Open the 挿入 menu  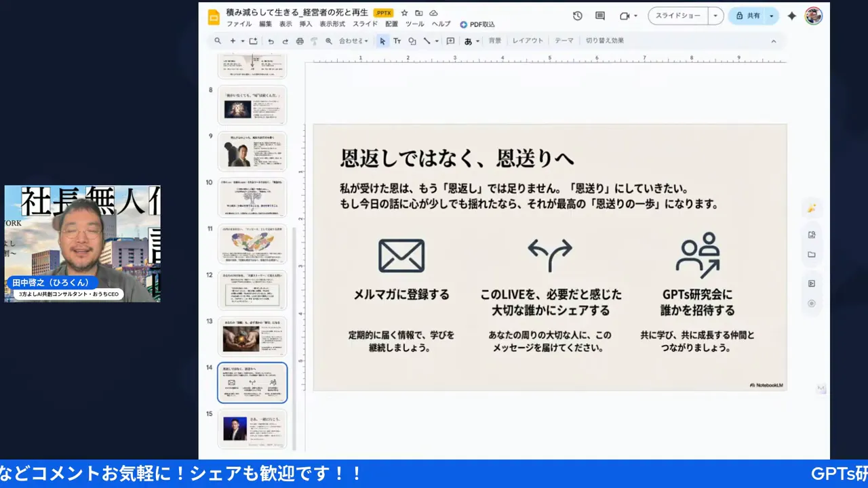click(x=306, y=24)
